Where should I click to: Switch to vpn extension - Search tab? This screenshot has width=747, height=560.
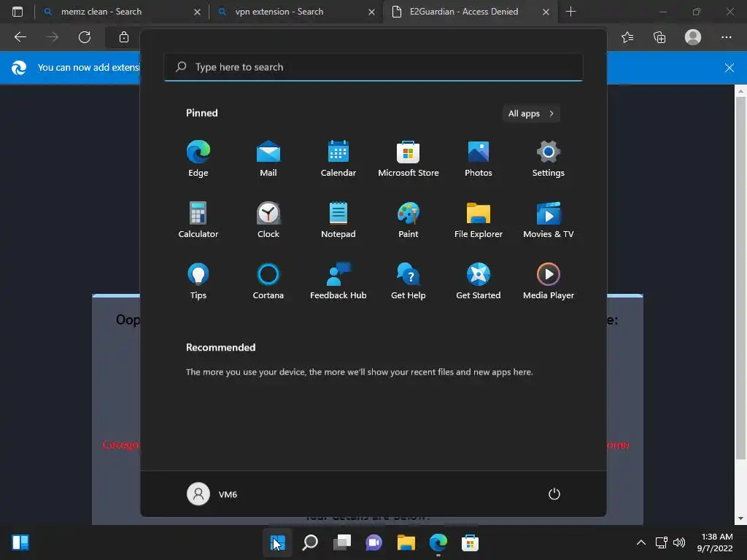(x=295, y=12)
